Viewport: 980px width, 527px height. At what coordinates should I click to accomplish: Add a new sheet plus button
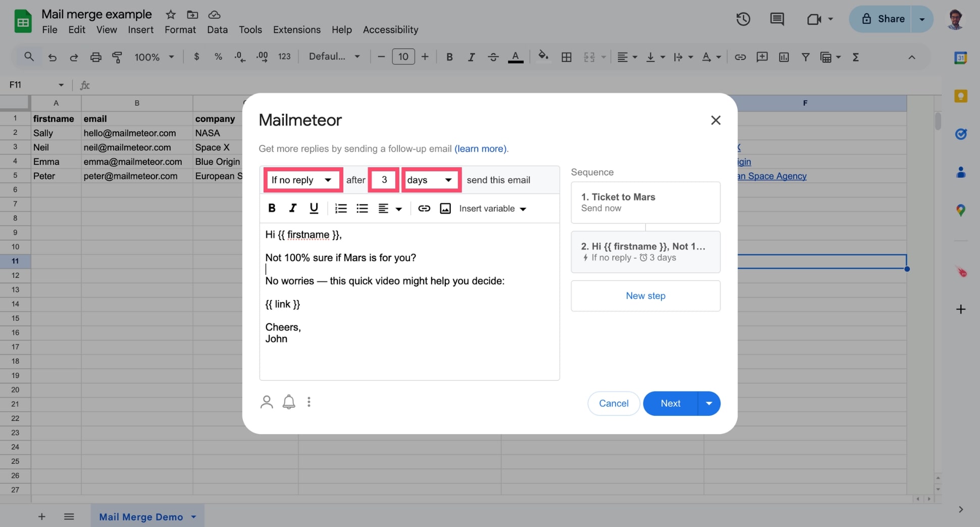(x=42, y=516)
